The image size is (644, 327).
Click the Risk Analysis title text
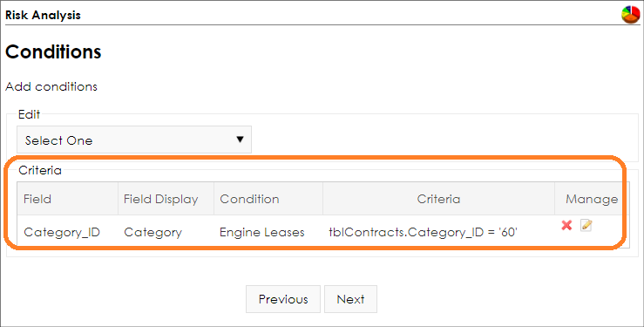coord(43,15)
